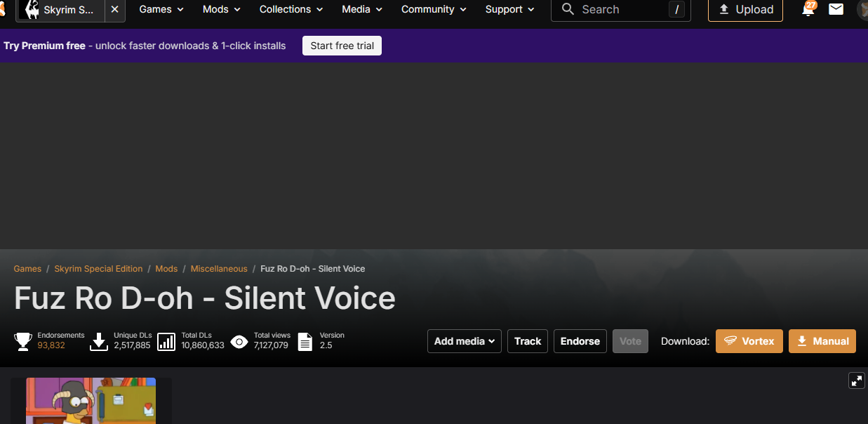Click the Upload button
Screen dimensions: 868x424
[x=745, y=9]
